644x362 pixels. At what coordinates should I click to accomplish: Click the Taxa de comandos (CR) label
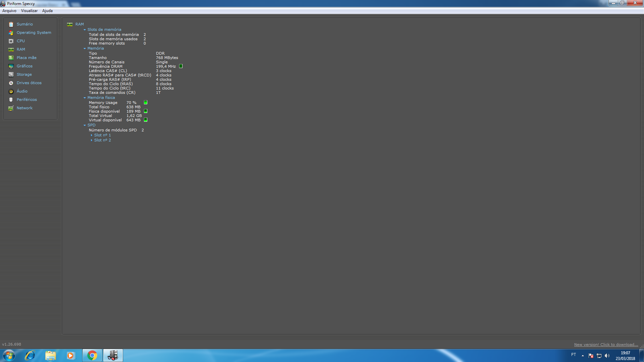112,93
